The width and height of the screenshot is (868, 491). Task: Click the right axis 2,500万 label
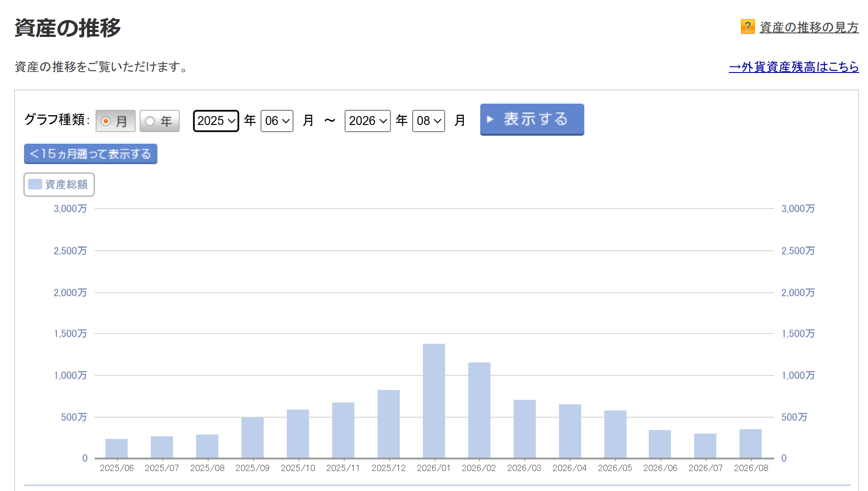pos(798,251)
